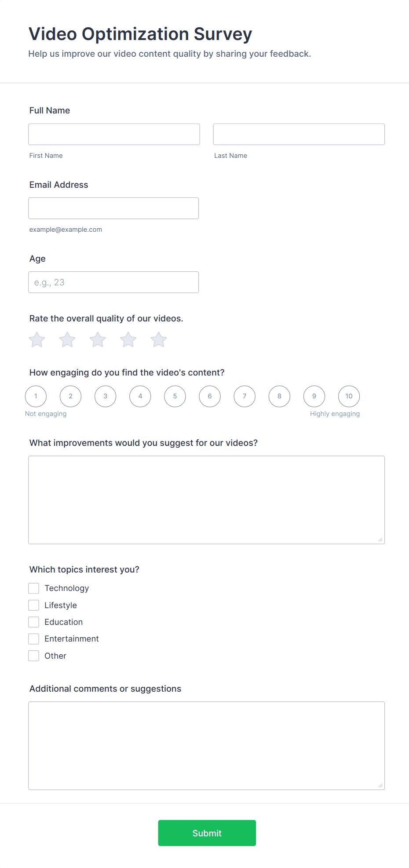
Task: Click the Age input box
Action: click(x=113, y=282)
